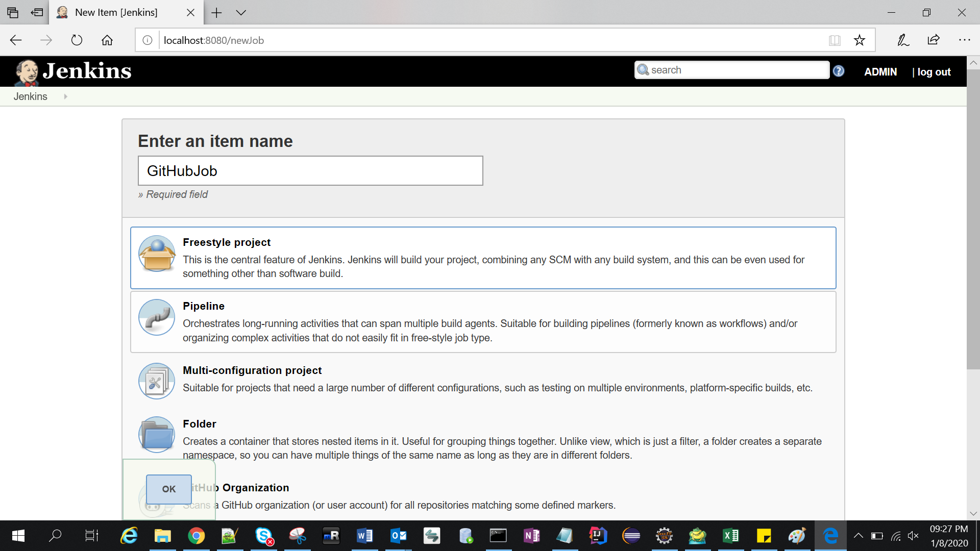
Task: Click the browser refresh icon
Action: [77, 40]
